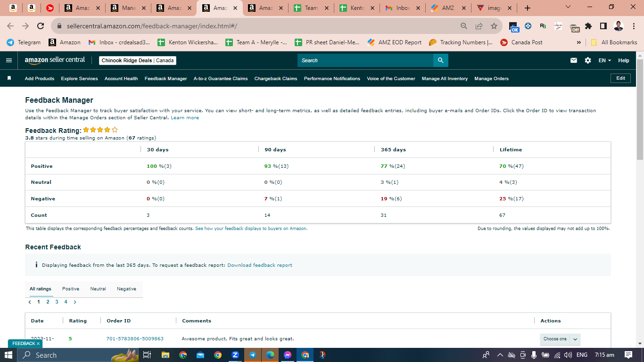The image size is (644, 362).
Task: Click the extension icon with OK badge
Action: point(514,27)
